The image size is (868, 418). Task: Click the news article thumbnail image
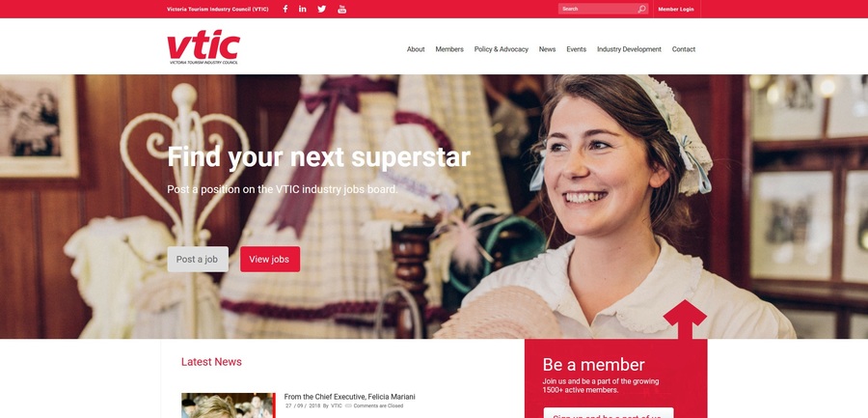point(228,405)
